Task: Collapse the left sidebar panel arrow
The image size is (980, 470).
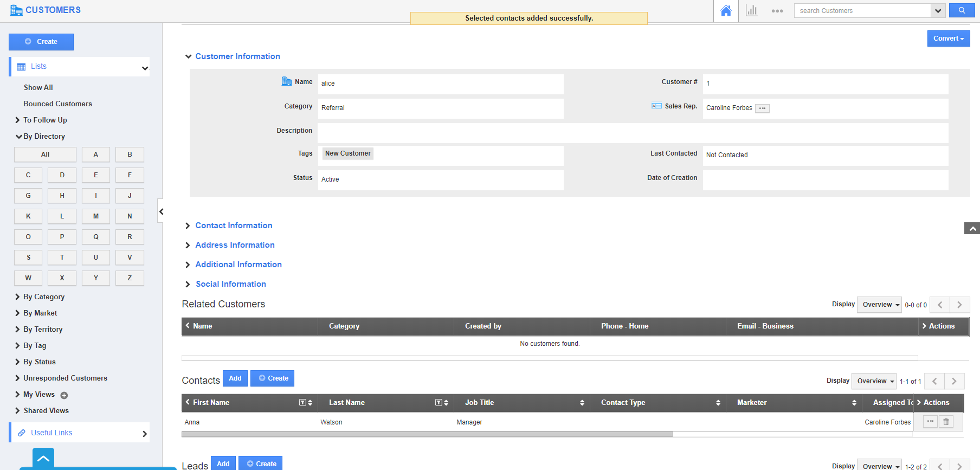Action: tap(161, 211)
